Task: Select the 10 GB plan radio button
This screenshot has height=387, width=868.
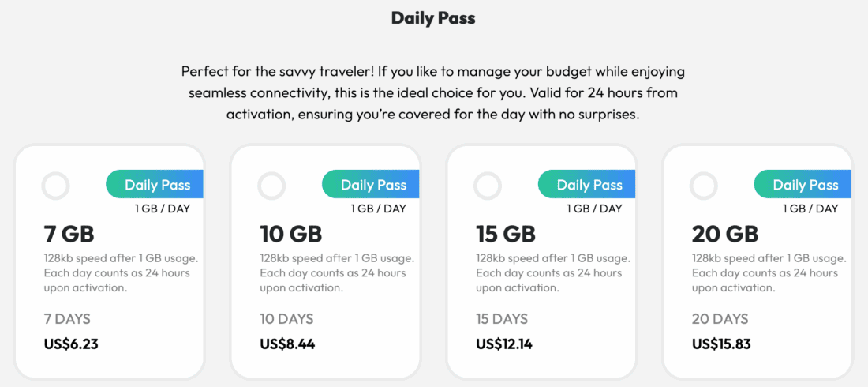Action: tap(271, 186)
